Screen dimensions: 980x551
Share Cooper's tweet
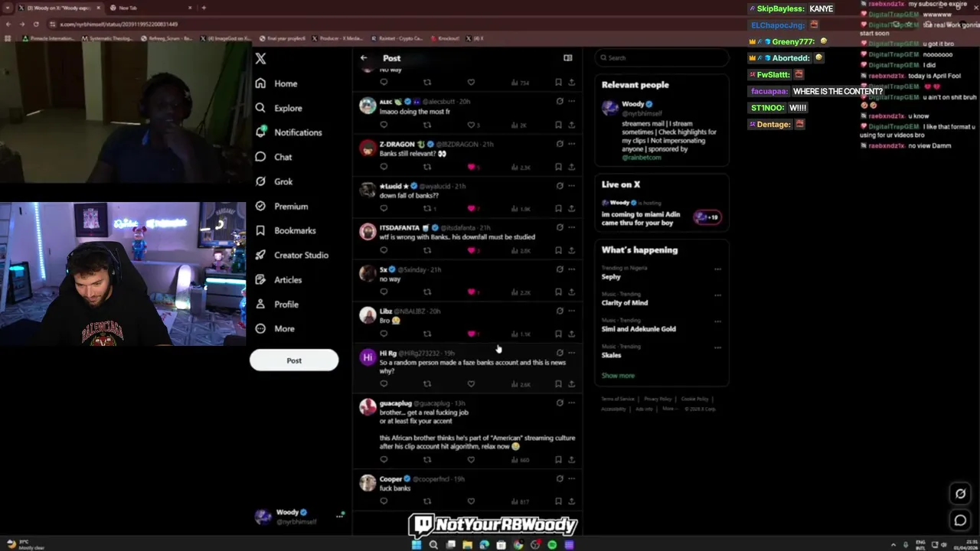(x=571, y=501)
